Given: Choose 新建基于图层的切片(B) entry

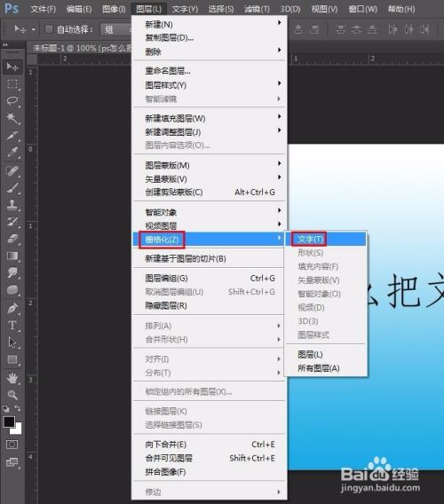Looking at the screenshot, I should [210, 259].
